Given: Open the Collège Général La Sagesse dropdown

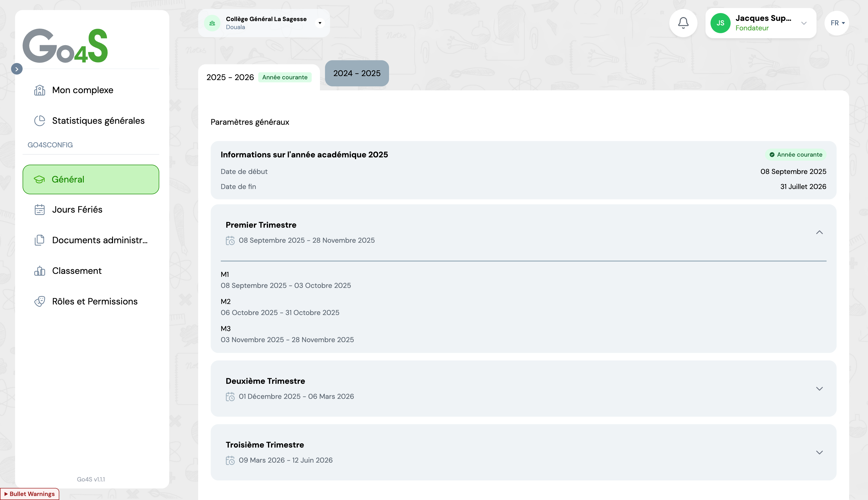Looking at the screenshot, I should coord(319,23).
